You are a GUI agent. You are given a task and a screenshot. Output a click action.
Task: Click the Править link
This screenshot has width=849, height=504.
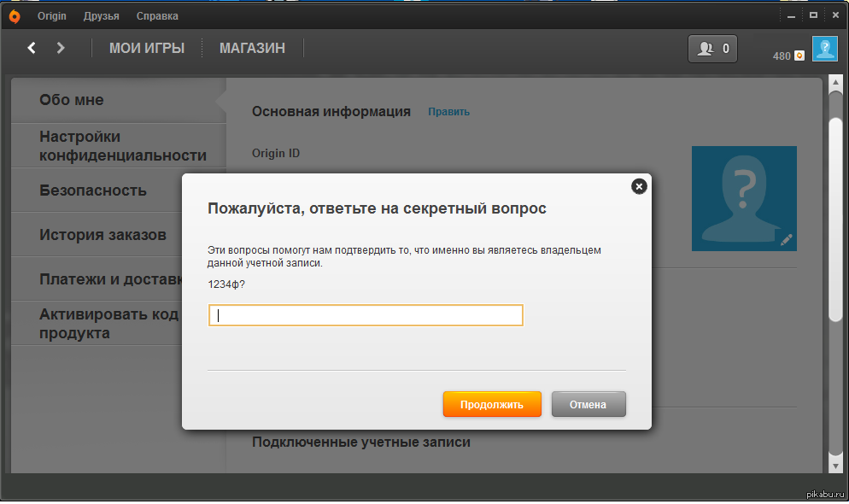click(449, 112)
